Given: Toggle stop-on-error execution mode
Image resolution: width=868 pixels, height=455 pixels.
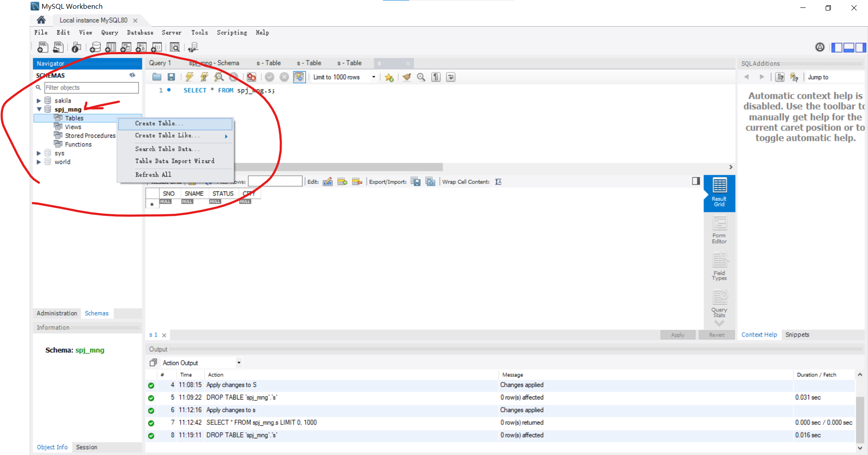Looking at the screenshot, I should pyautogui.click(x=251, y=77).
